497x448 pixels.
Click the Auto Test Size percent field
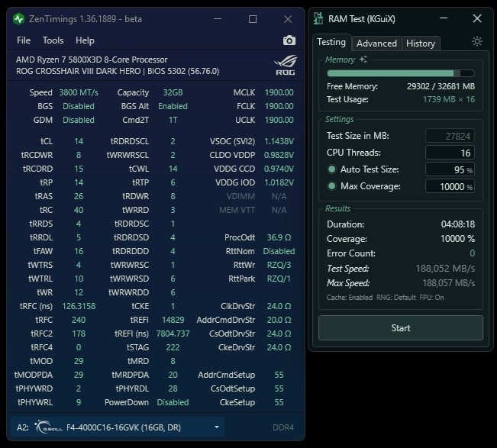(x=450, y=169)
